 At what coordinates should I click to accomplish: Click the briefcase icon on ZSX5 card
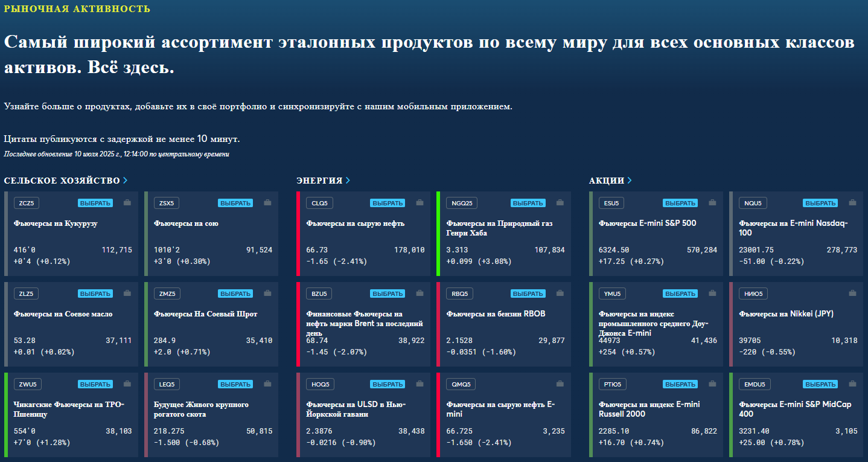click(x=267, y=203)
